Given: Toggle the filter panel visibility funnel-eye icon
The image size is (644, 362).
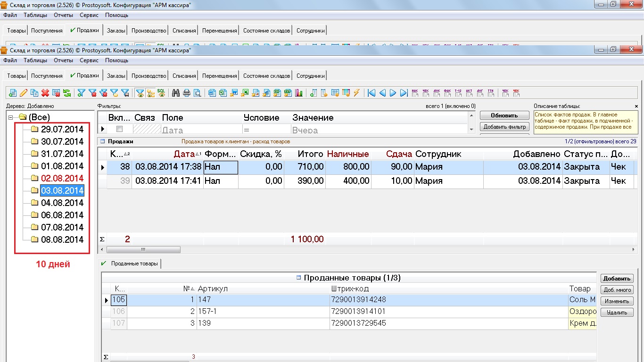Looking at the screenshot, I should [x=140, y=93].
